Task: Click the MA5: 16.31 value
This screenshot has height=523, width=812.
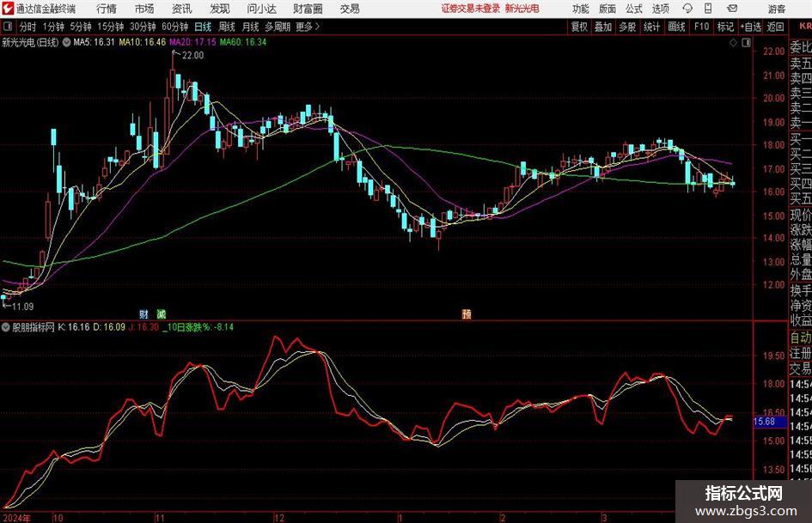Action: click(94, 42)
